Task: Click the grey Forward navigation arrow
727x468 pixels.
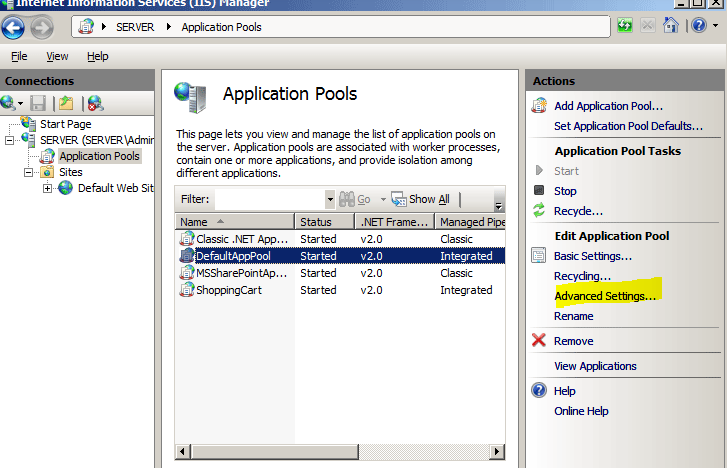Action: click(x=42, y=27)
